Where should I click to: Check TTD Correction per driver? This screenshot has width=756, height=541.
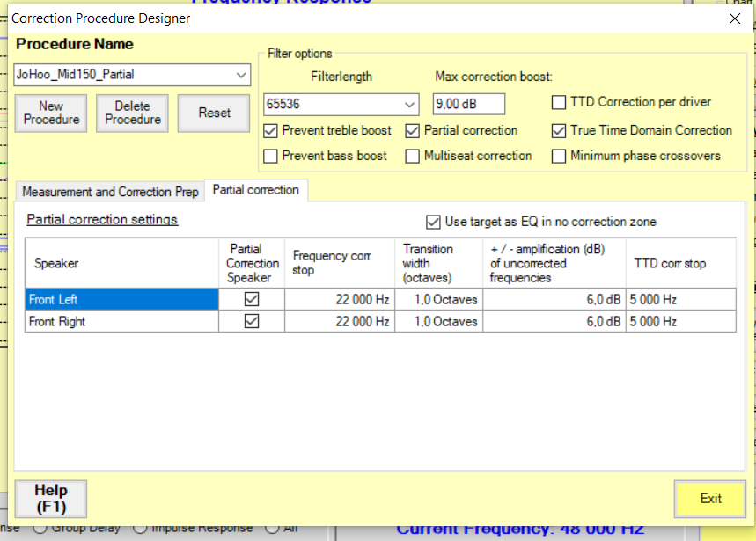[559, 103]
